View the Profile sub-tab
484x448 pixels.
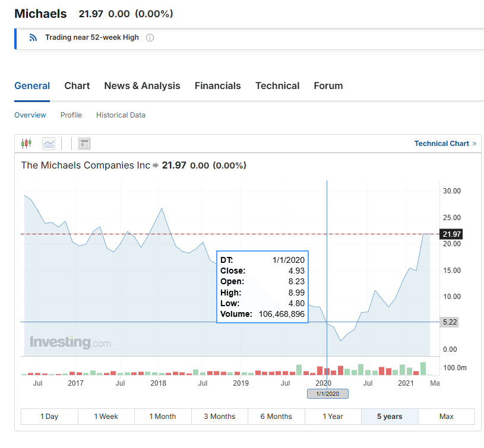71,115
